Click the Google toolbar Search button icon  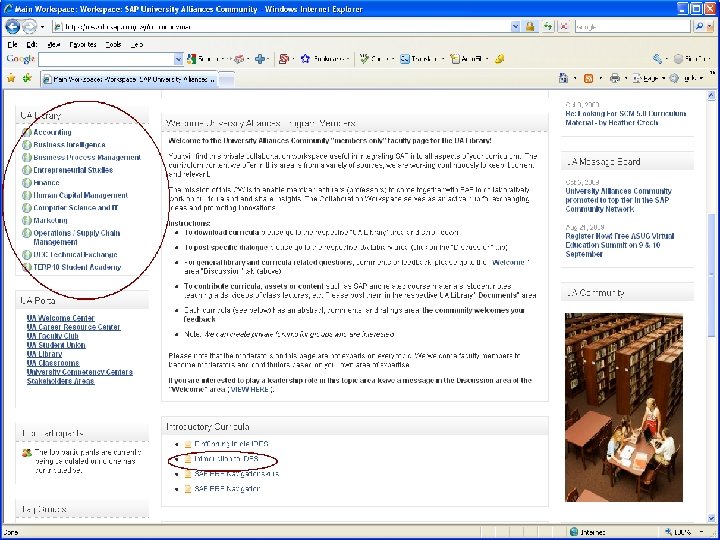[191, 59]
